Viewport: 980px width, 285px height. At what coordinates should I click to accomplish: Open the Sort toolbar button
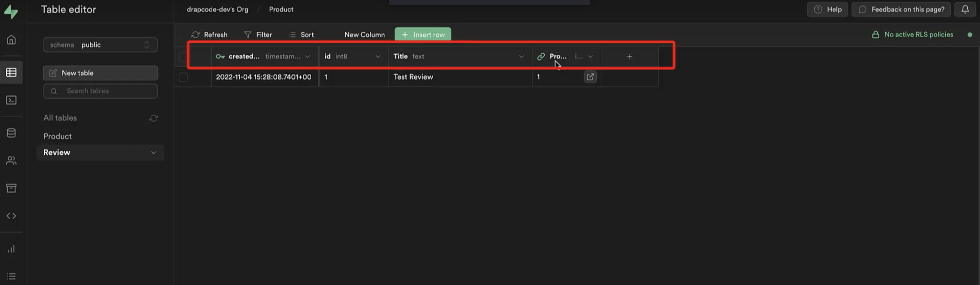tap(302, 35)
